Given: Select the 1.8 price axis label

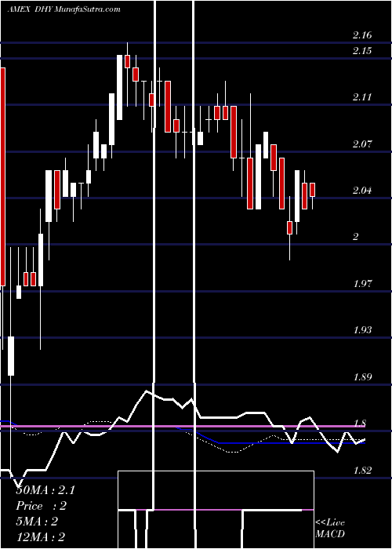Looking at the screenshot, I should pos(360,424).
